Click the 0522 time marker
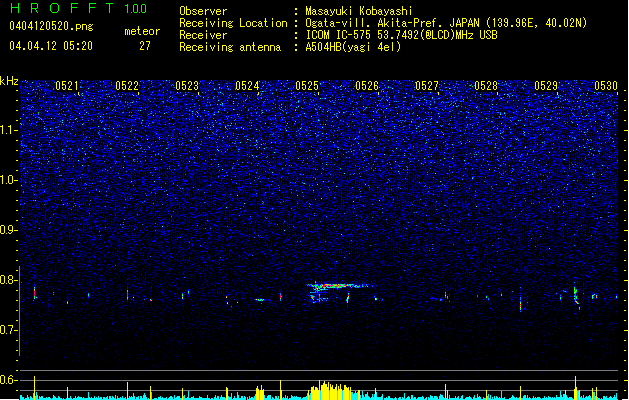The height and width of the screenshot is (400, 629). (127, 86)
